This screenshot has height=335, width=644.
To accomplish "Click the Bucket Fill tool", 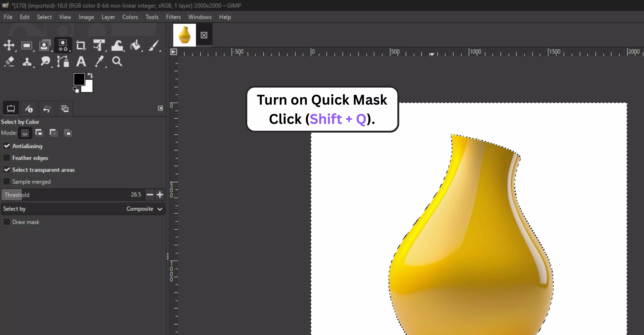I will click(x=136, y=46).
